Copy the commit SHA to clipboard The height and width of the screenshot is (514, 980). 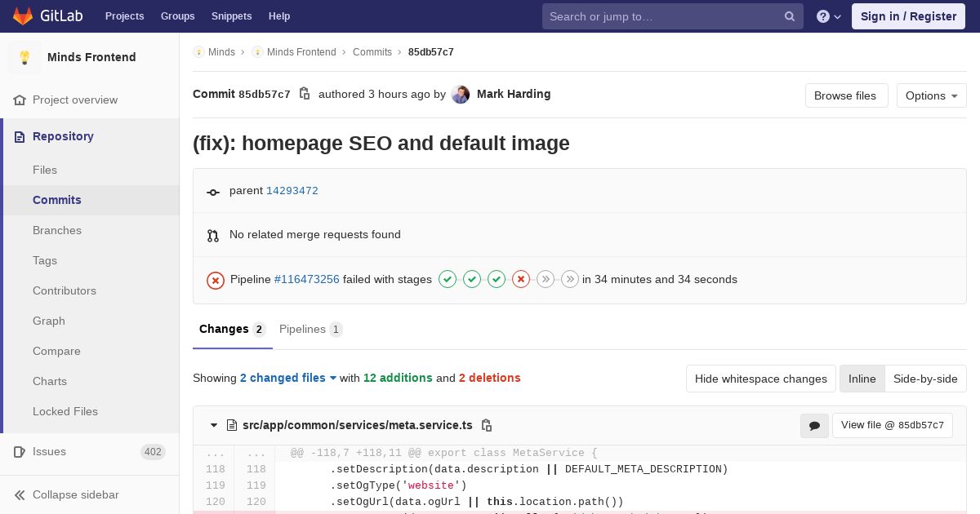[x=305, y=94]
